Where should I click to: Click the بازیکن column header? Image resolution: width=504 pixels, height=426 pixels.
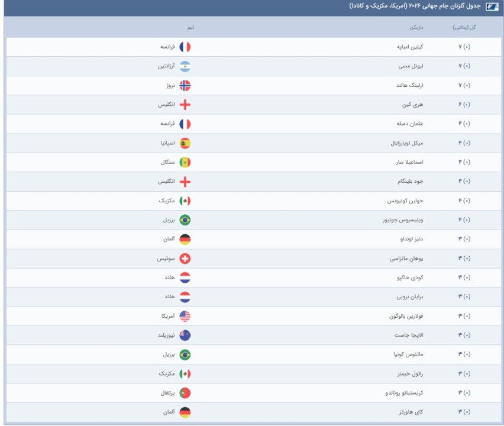(416, 28)
